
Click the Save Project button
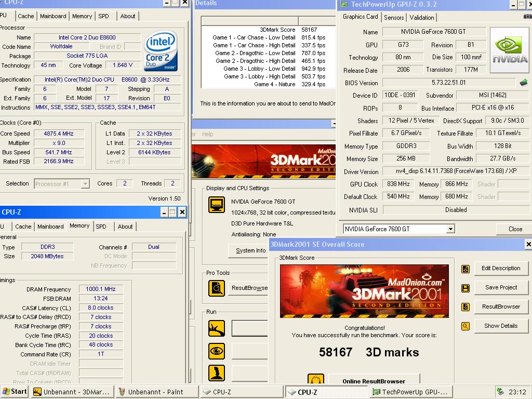501,287
